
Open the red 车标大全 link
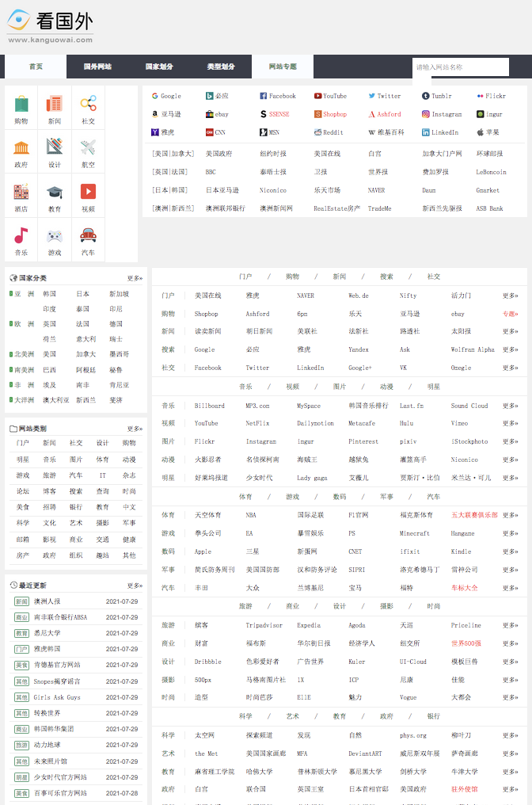click(464, 588)
